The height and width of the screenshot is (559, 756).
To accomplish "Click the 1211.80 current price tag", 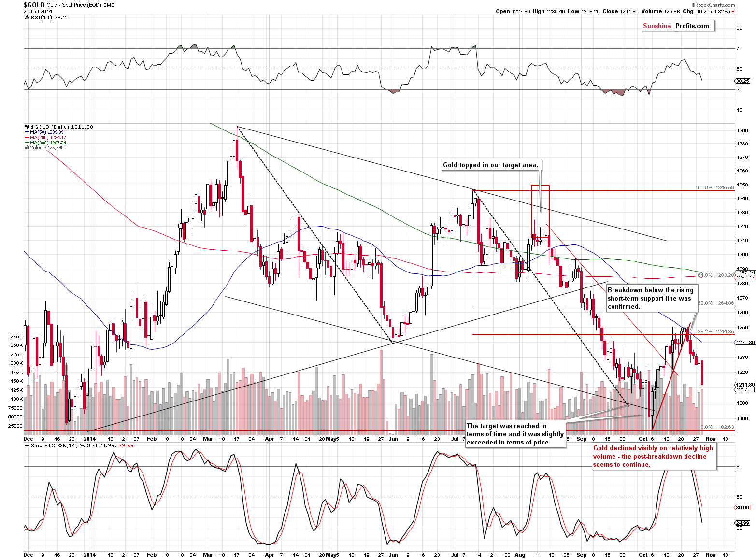I will pyautogui.click(x=745, y=385).
